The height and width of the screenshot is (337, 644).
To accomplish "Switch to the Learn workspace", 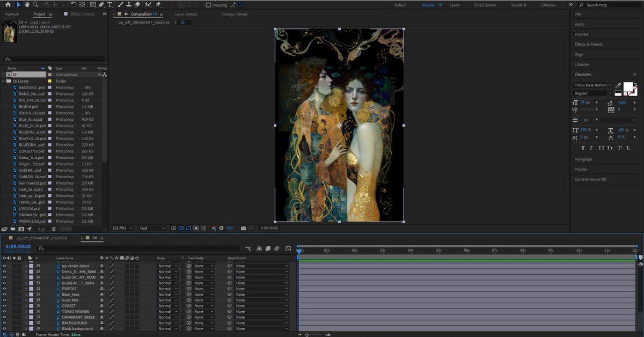I will tap(454, 5).
